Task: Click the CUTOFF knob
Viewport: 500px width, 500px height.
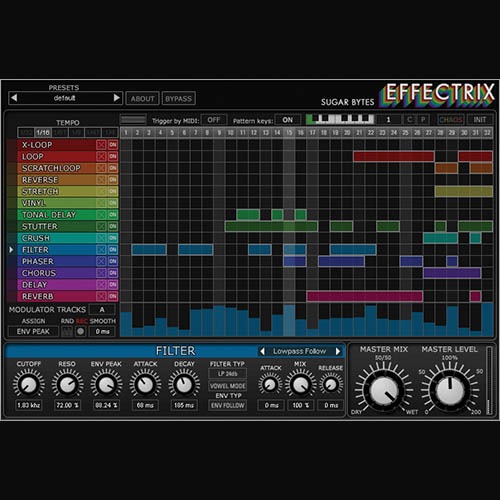Action: pyautogui.click(x=29, y=385)
